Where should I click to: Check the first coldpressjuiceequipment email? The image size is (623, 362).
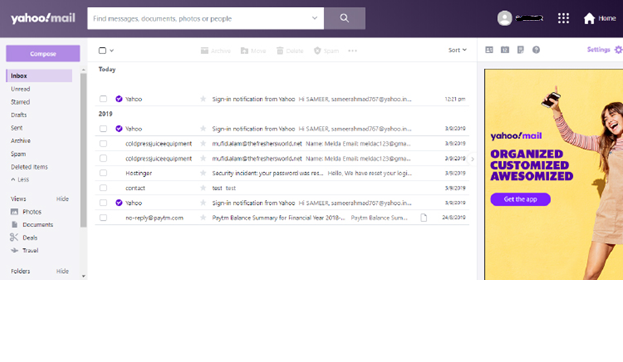point(103,143)
